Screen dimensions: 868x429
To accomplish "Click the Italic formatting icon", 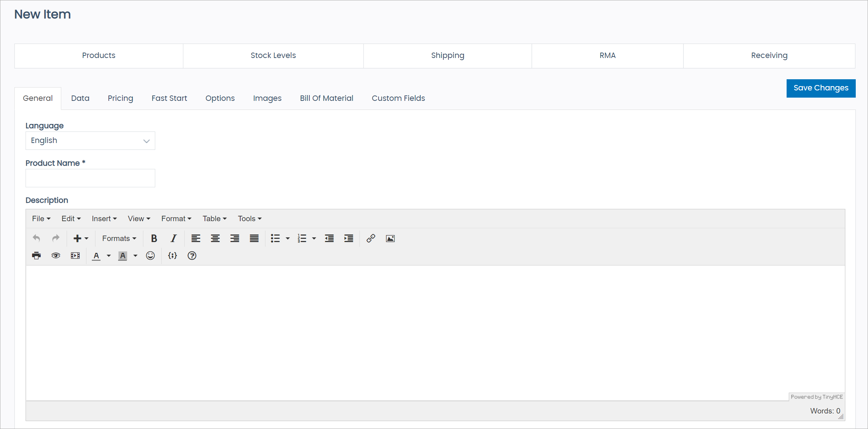I will [x=173, y=238].
